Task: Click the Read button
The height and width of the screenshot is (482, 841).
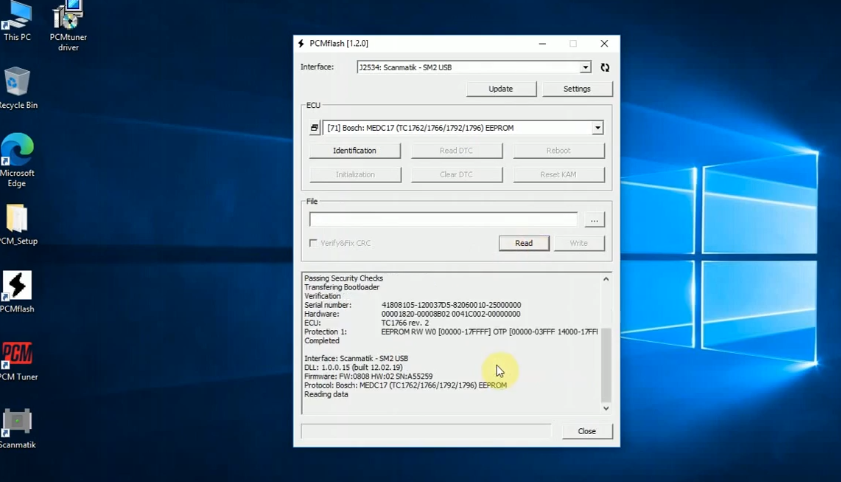Action: [524, 243]
